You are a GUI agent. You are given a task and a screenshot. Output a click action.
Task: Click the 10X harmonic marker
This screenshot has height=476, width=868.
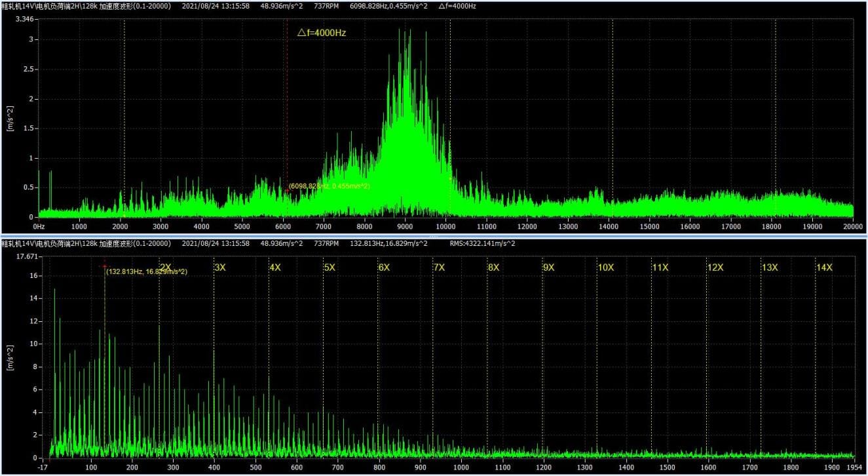(605, 267)
